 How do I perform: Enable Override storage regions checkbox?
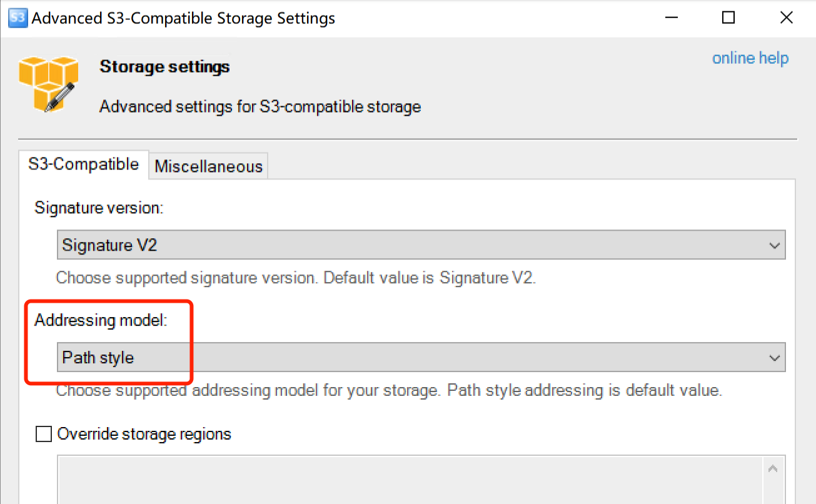(44, 434)
